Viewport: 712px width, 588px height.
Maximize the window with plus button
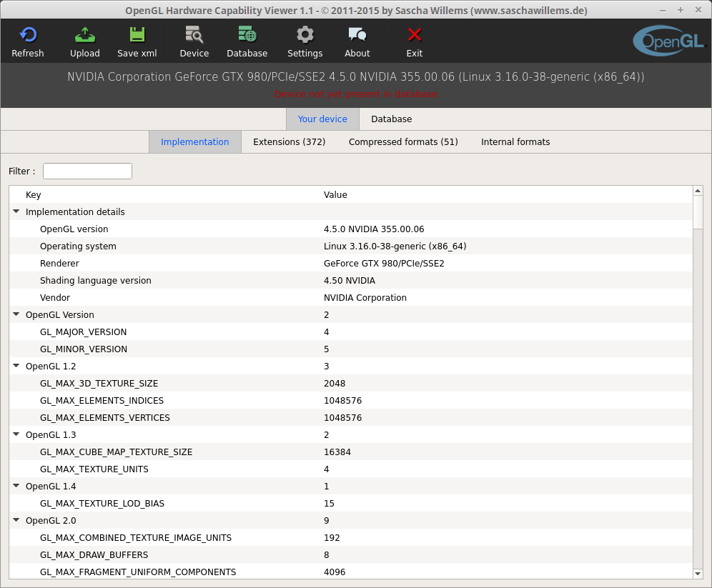click(681, 10)
